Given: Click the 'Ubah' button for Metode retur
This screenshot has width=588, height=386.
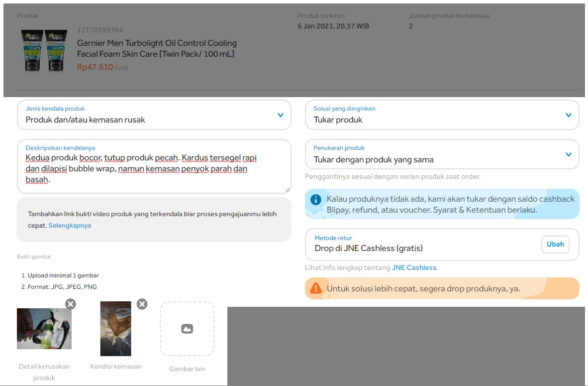Looking at the screenshot, I should pos(555,245).
